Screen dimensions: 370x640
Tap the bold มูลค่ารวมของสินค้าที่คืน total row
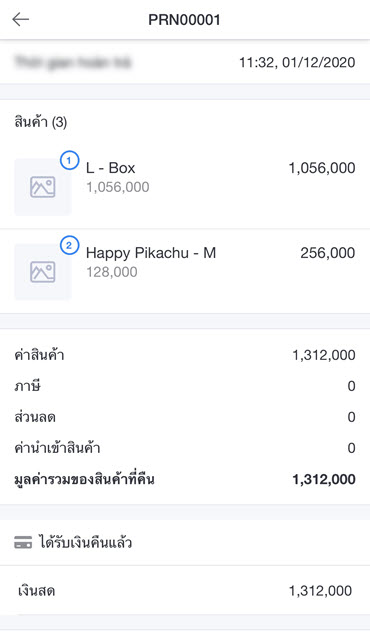pos(185,479)
